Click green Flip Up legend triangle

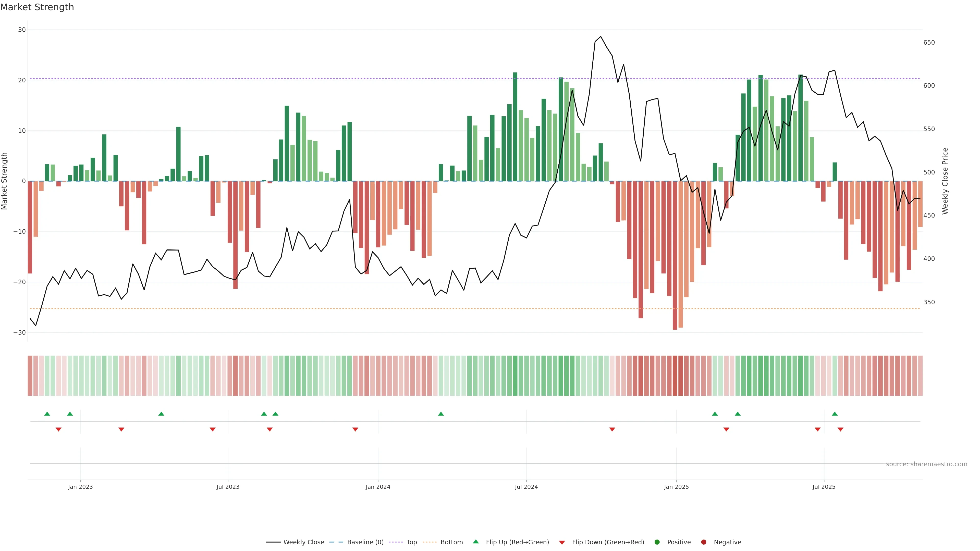point(475,542)
